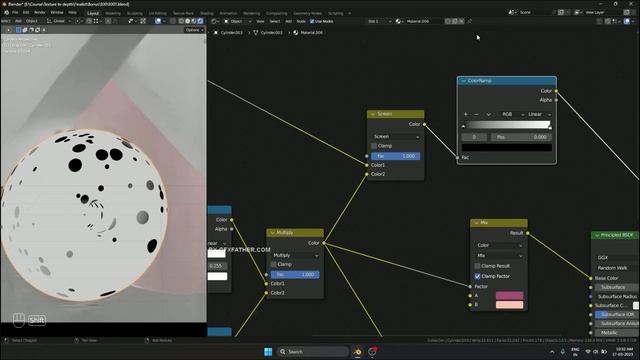The image size is (640, 360).
Task: Open the Mix node Color data type dropdown
Action: (x=499, y=245)
